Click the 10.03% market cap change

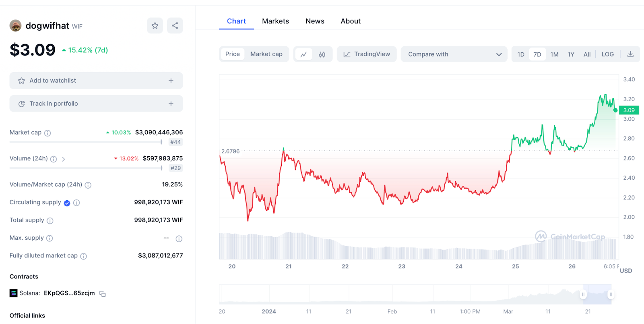click(118, 133)
